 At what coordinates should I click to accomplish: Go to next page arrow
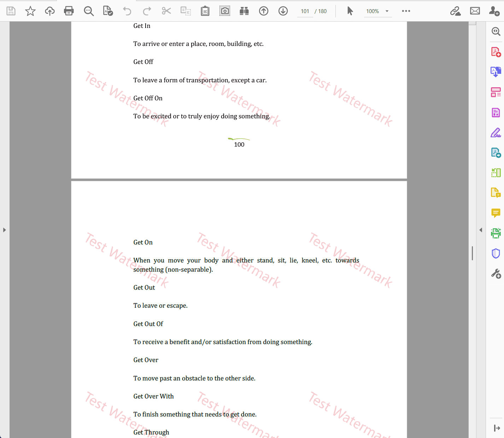283,11
